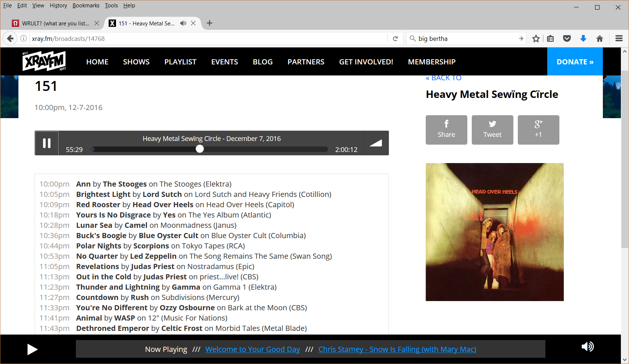This screenshot has width=629, height=364.
Task: Go to HOME in site navigation
Action: click(x=97, y=62)
